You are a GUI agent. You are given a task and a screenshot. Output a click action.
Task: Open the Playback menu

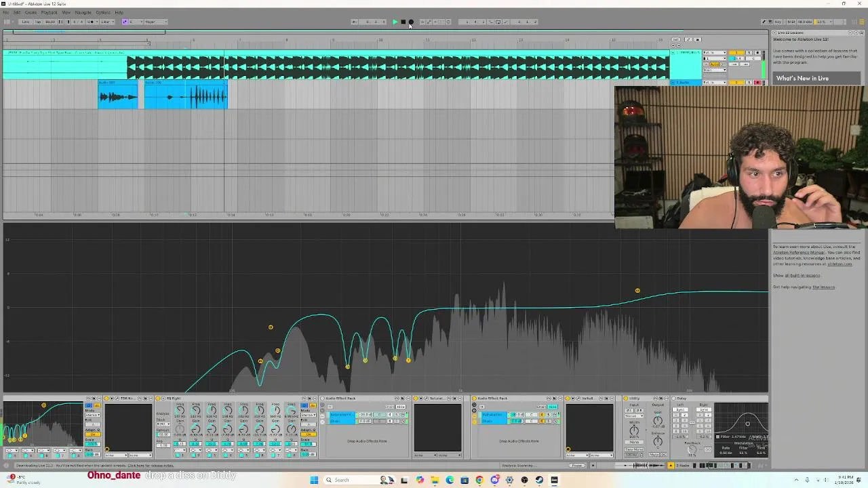(x=49, y=12)
